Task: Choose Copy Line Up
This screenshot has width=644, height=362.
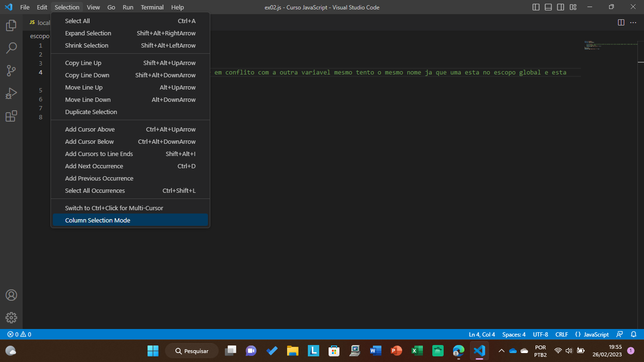Action: point(130,63)
